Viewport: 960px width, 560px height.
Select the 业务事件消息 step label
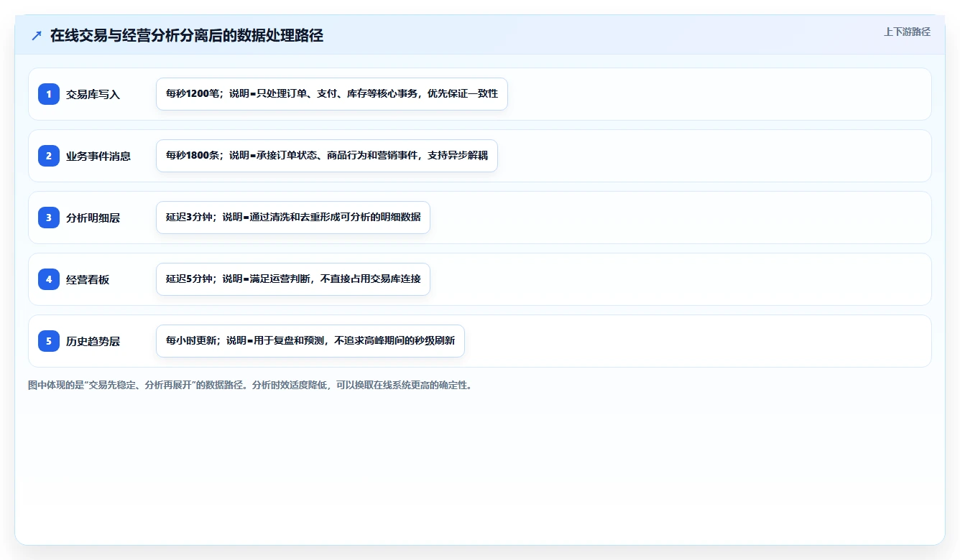[98, 156]
